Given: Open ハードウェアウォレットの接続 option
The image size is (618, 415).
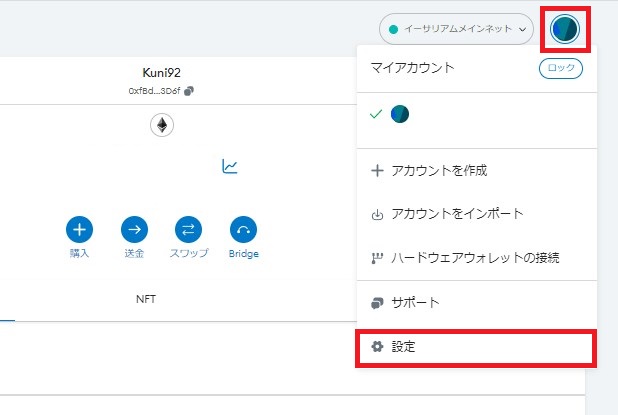Looking at the screenshot, I should click(477, 258).
